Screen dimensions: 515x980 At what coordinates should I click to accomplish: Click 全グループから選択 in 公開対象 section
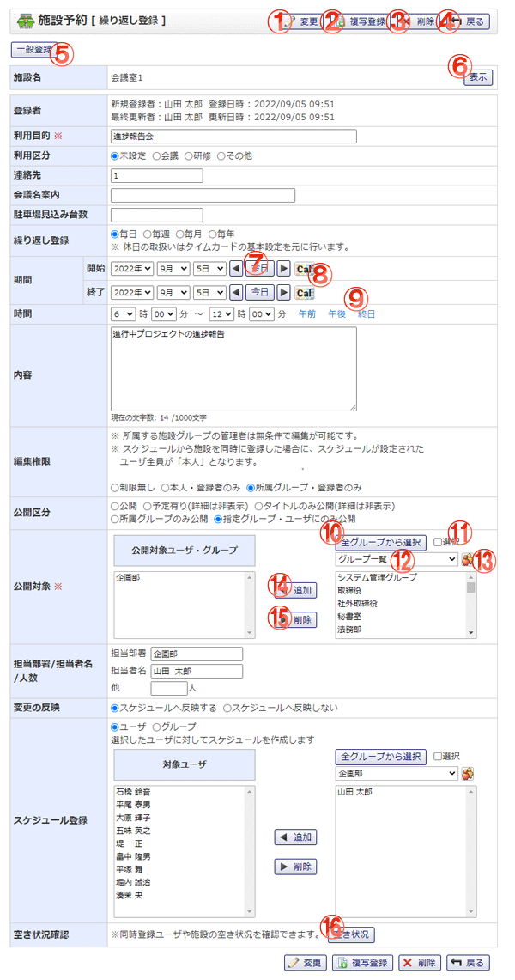(381, 541)
